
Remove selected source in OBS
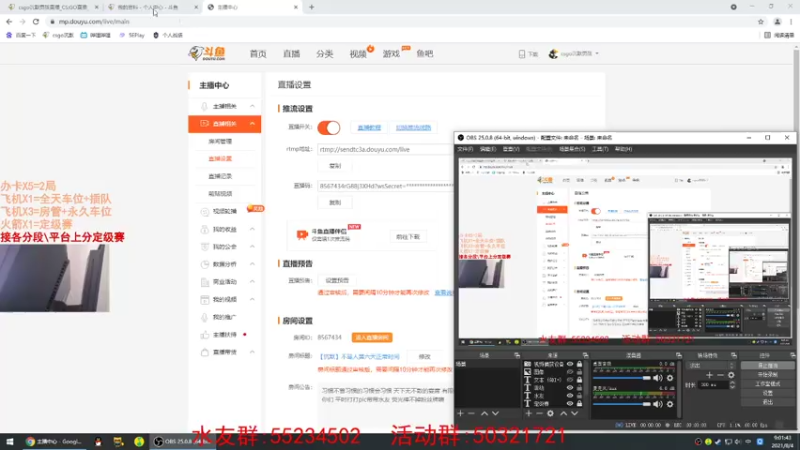(539, 413)
